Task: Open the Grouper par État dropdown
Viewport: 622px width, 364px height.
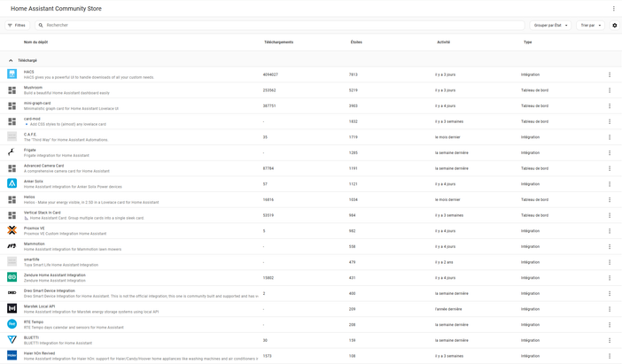Action: click(x=550, y=25)
